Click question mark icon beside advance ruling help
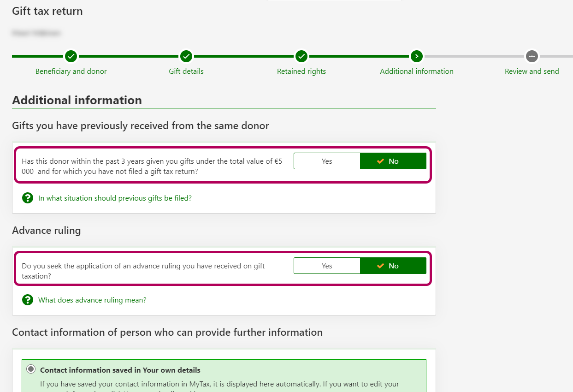 28,300
